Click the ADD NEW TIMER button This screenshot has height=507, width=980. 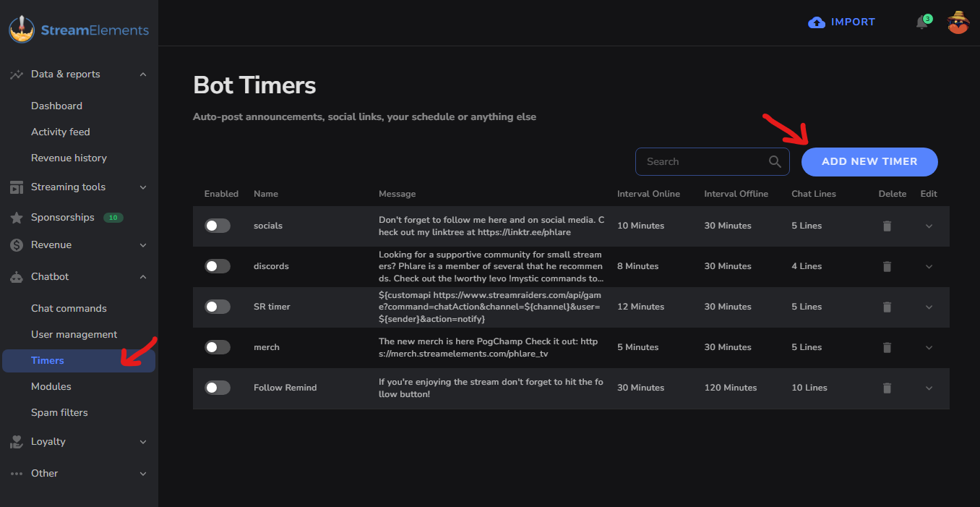(869, 162)
